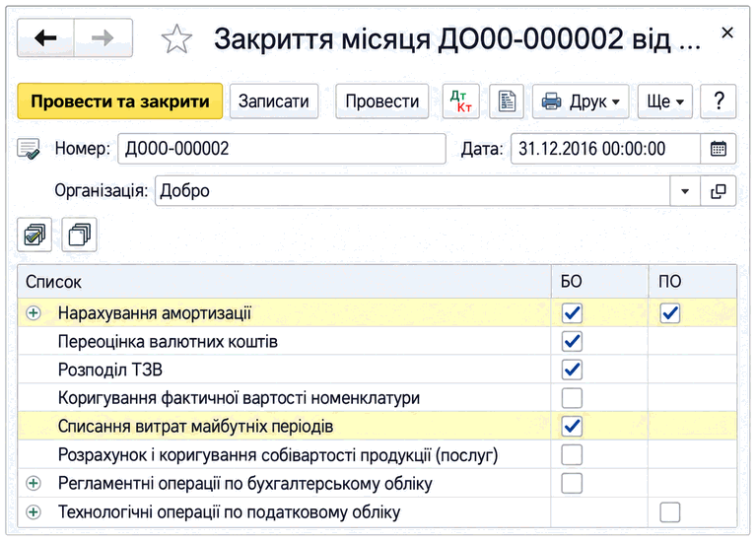Select the Нарахування амортизації row text

point(155,313)
